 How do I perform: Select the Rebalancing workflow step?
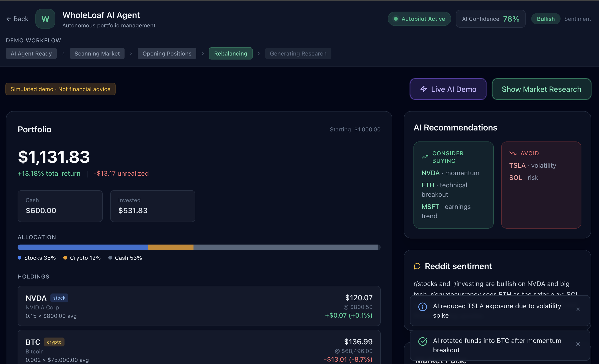click(231, 53)
